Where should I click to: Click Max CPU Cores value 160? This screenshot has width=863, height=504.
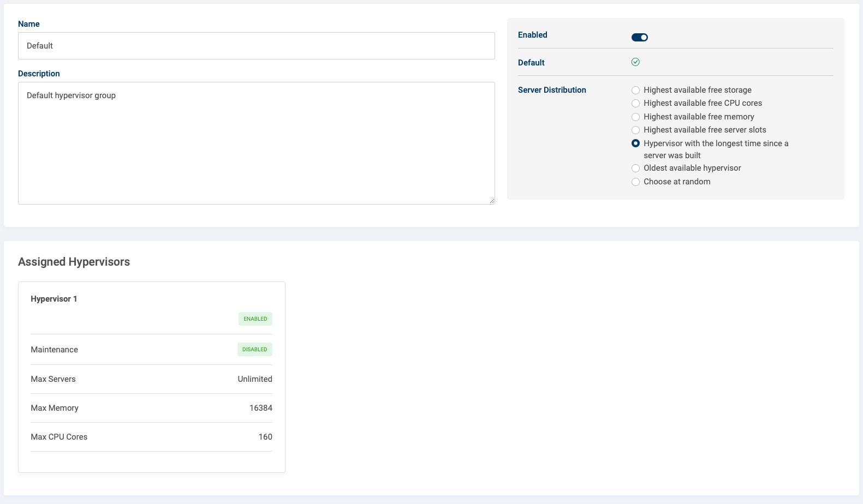(x=265, y=437)
